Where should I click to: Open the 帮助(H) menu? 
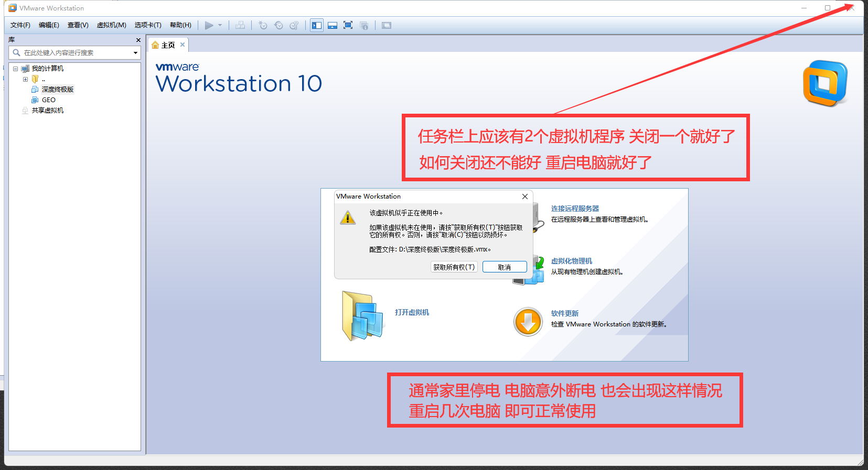tap(181, 25)
